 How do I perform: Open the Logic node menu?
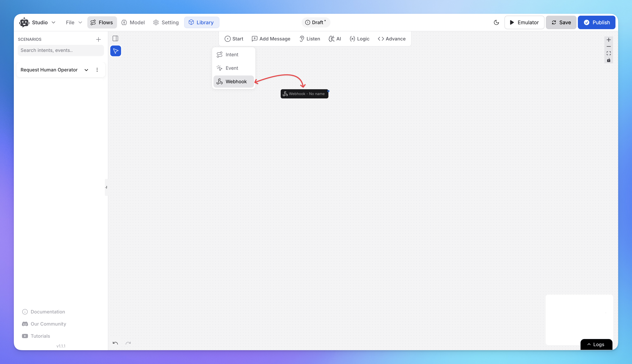pos(359,39)
